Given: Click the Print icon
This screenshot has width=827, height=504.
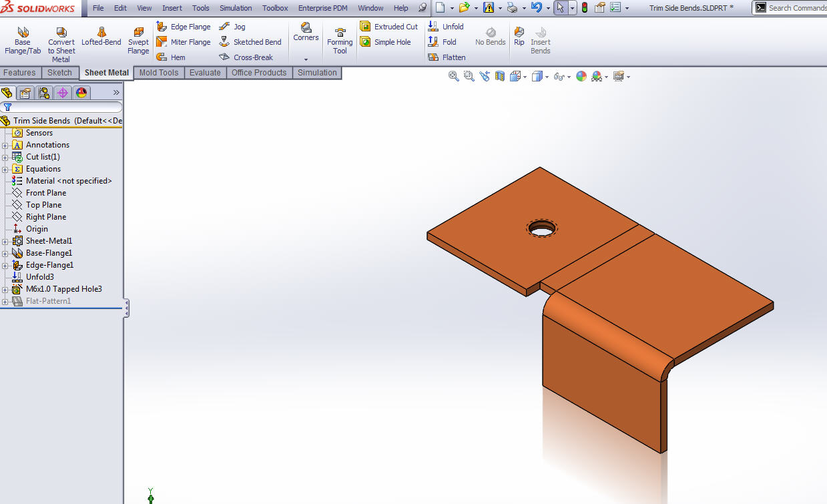Looking at the screenshot, I should 511,8.
